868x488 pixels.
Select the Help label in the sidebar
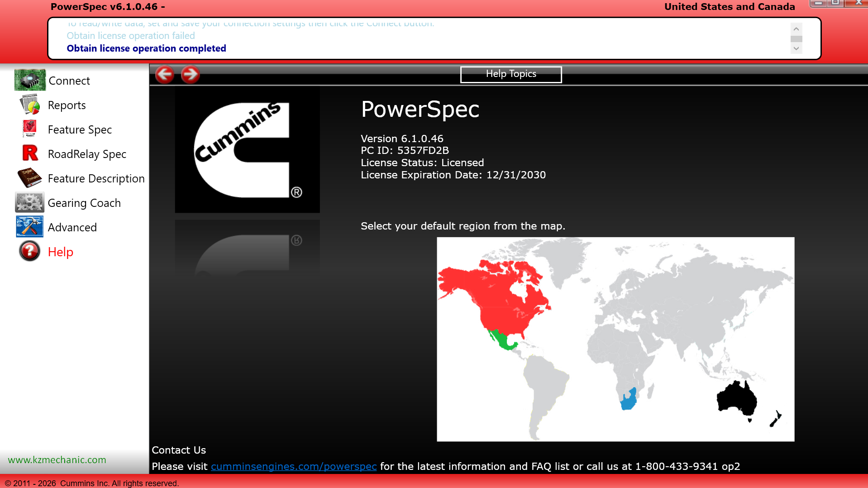(x=61, y=252)
